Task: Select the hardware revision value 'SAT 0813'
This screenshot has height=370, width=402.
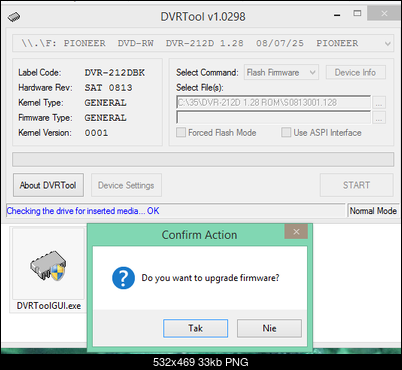Action: (108, 88)
